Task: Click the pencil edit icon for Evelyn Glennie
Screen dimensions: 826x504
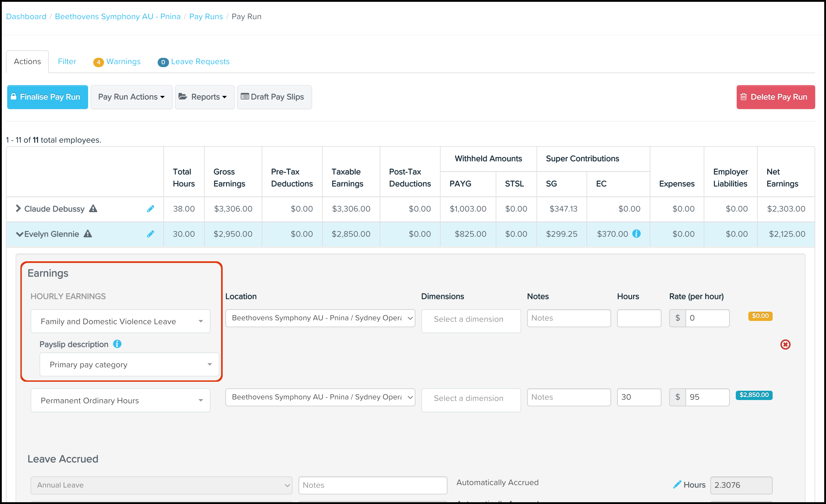Action: point(150,234)
